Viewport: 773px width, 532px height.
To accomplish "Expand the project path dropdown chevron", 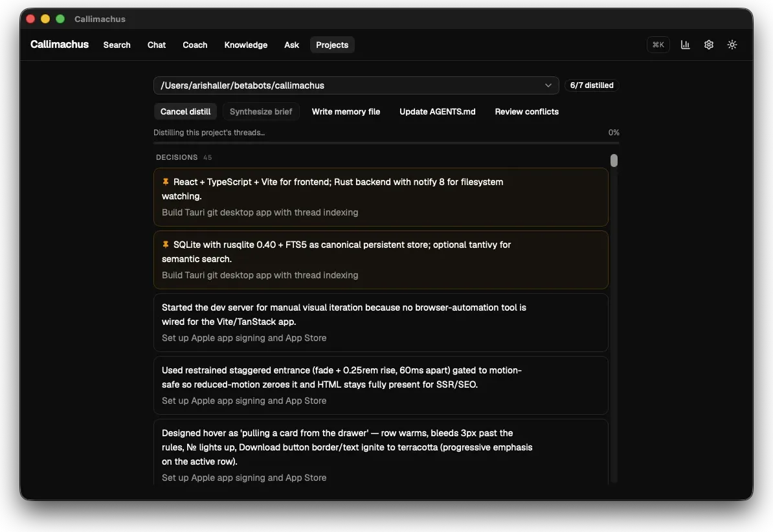I will (x=548, y=85).
